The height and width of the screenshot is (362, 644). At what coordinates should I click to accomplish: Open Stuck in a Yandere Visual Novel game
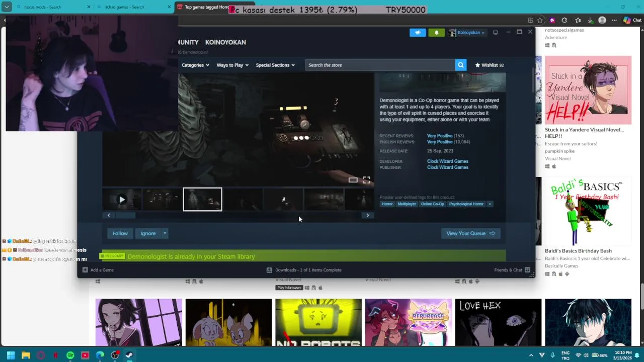pos(588,90)
